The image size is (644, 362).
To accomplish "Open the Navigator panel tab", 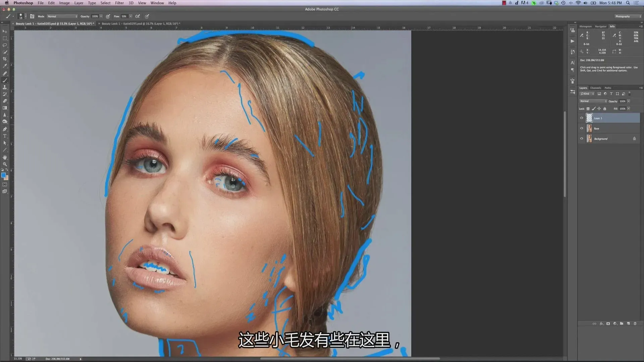I will [600, 26].
